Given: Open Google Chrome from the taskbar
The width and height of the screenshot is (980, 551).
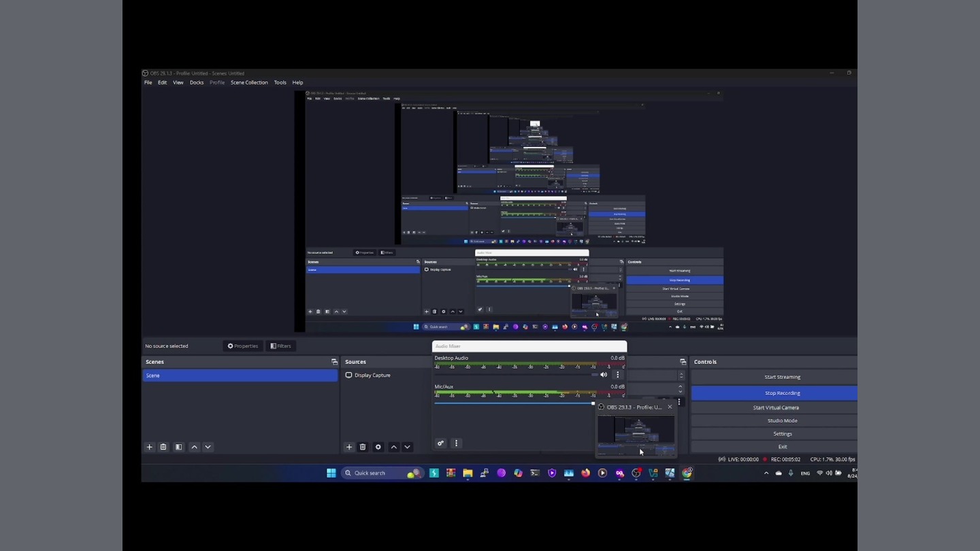Looking at the screenshot, I should click(687, 473).
